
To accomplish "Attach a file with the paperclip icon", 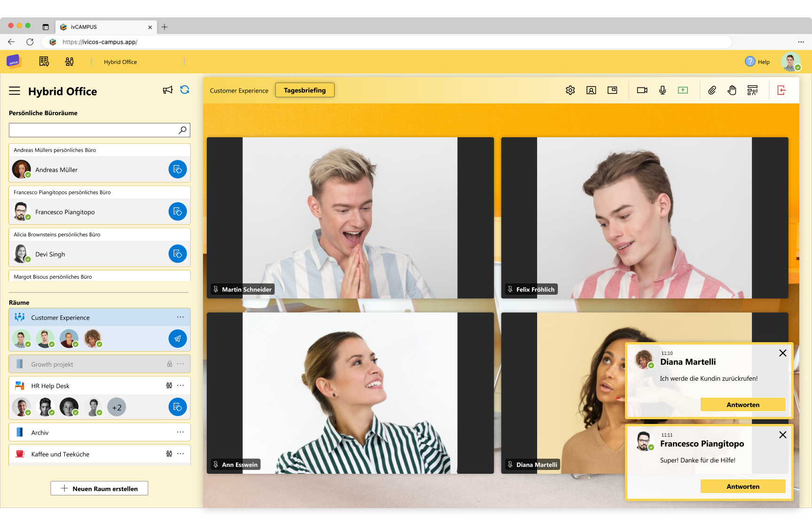I will [712, 90].
